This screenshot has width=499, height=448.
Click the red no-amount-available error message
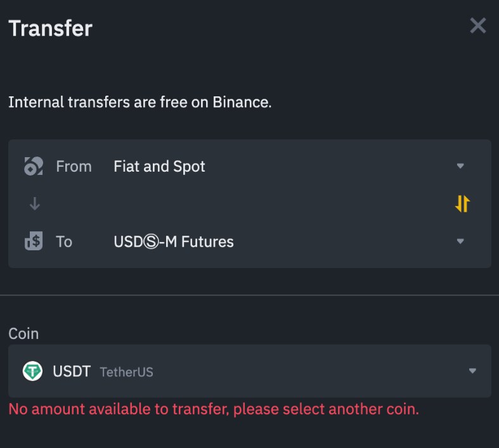tap(214, 409)
